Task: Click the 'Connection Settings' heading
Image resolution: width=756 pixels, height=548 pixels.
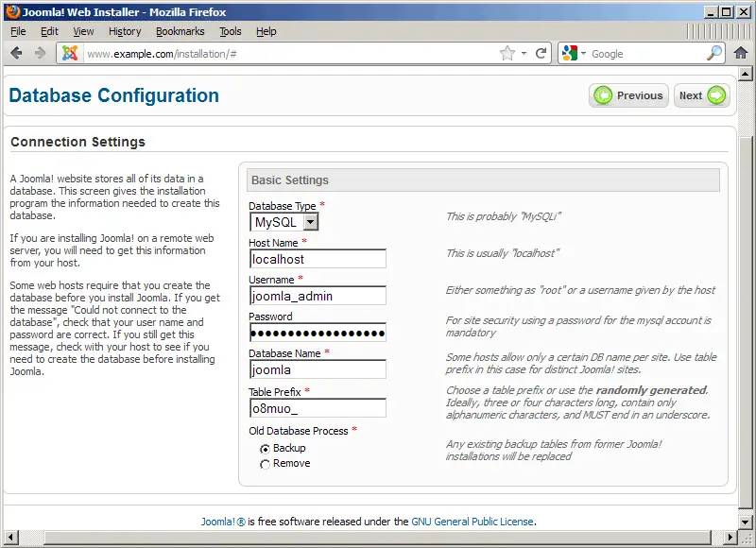Action: (x=77, y=142)
